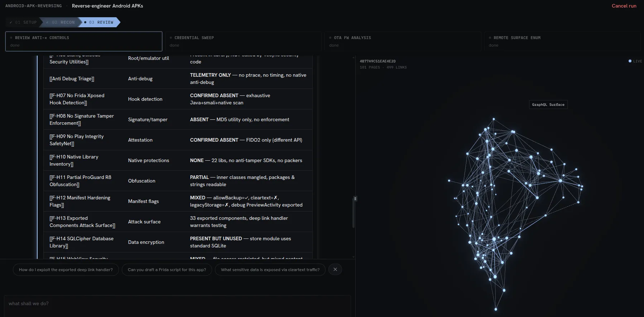Click the Cancel run link
Image resolution: width=644 pixels, height=317 pixels.
pos(624,6)
